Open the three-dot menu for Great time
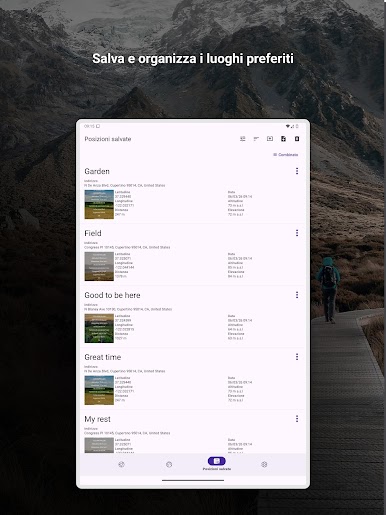The height and width of the screenshot is (515, 386). (297, 357)
